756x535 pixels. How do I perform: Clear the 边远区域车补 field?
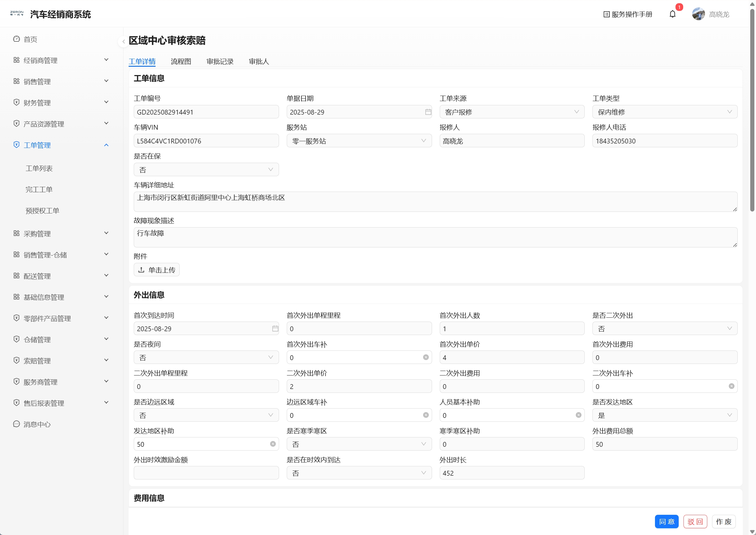[426, 415]
